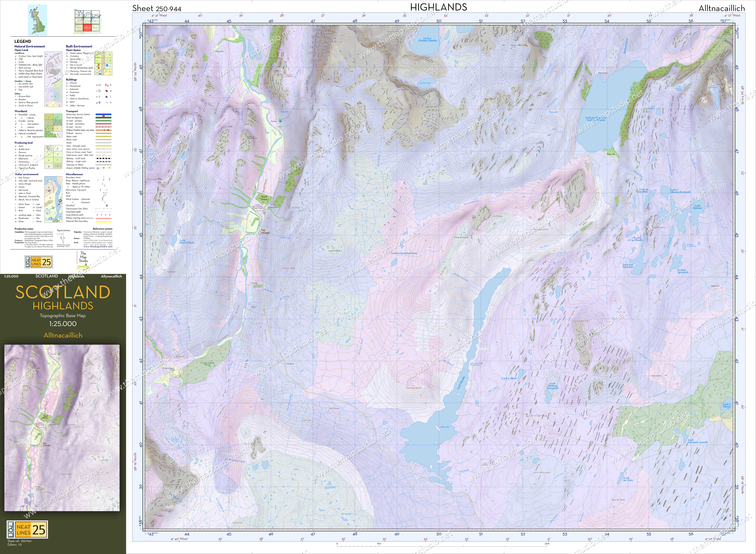Click the Water environment sample illustration
Viewport: 756px width, 554px height.
[53, 200]
